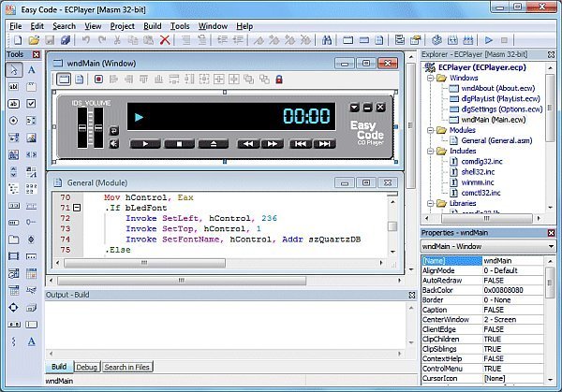This screenshot has height=392, width=562.
Task: Collapse the Includes folder in Explorer tree
Action: [x=429, y=149]
